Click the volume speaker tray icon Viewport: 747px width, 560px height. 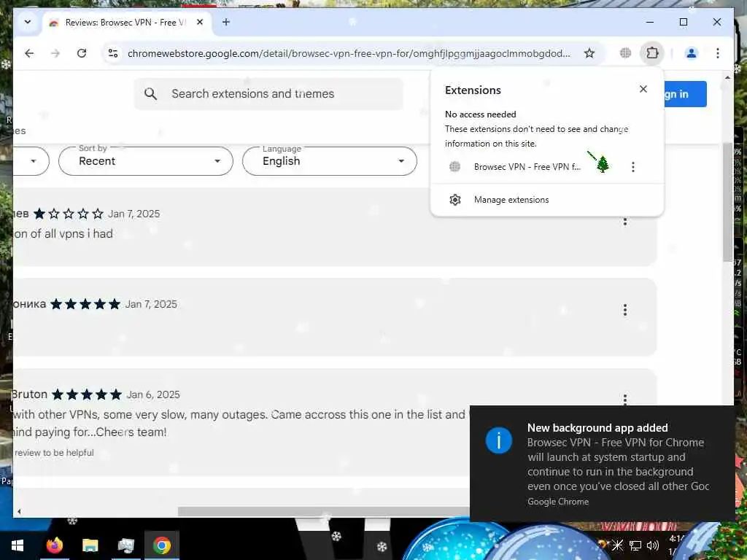[x=653, y=545]
